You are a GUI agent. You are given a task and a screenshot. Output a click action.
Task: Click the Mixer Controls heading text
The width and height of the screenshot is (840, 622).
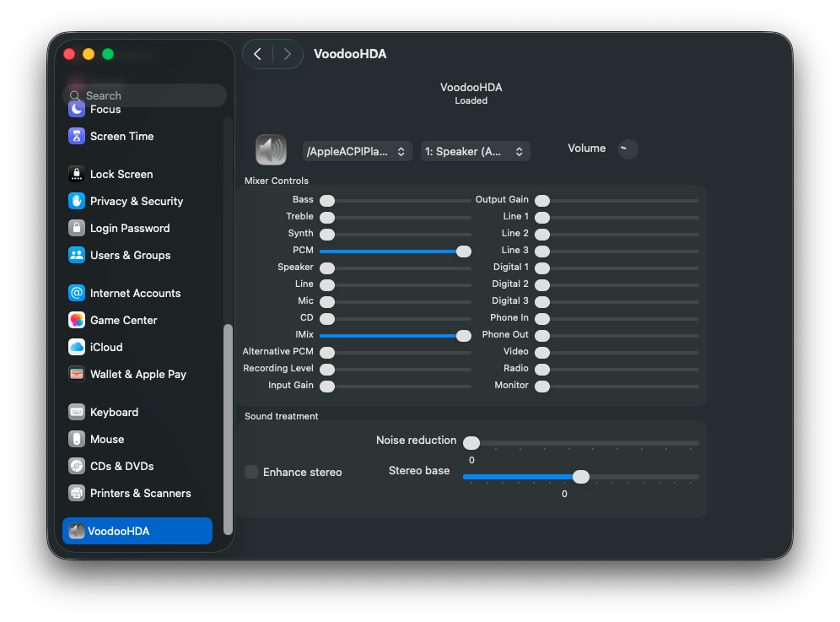point(277,181)
